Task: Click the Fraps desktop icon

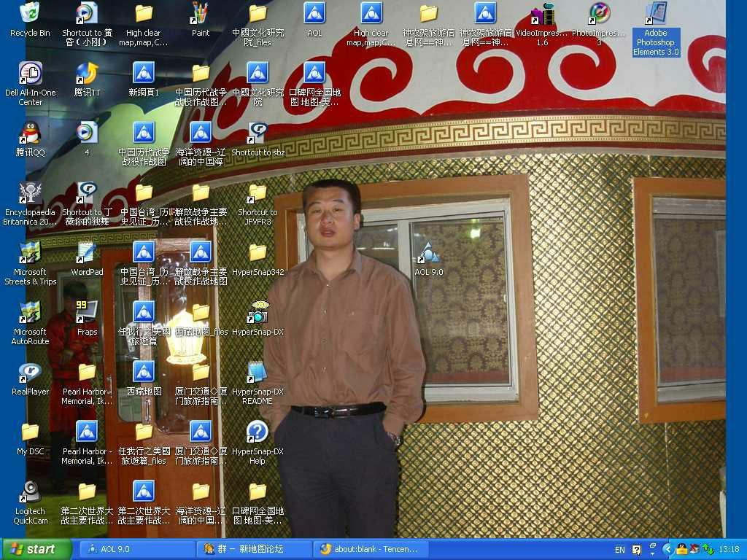Action: click(x=87, y=313)
